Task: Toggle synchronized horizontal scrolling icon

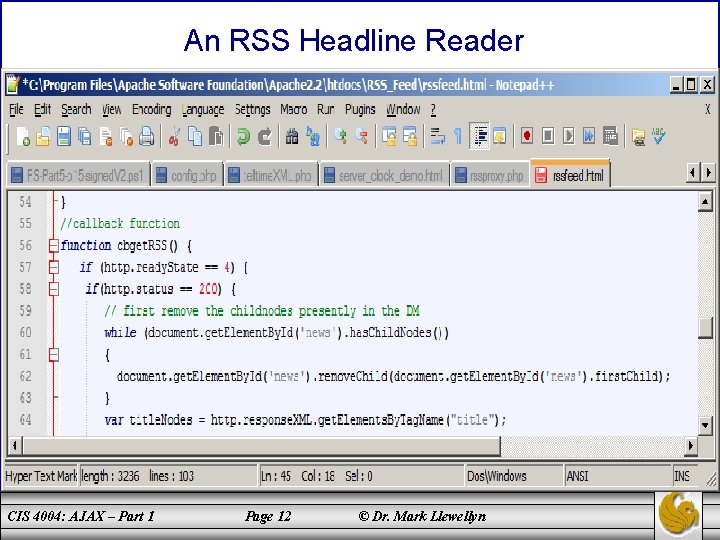Action: click(x=410, y=136)
